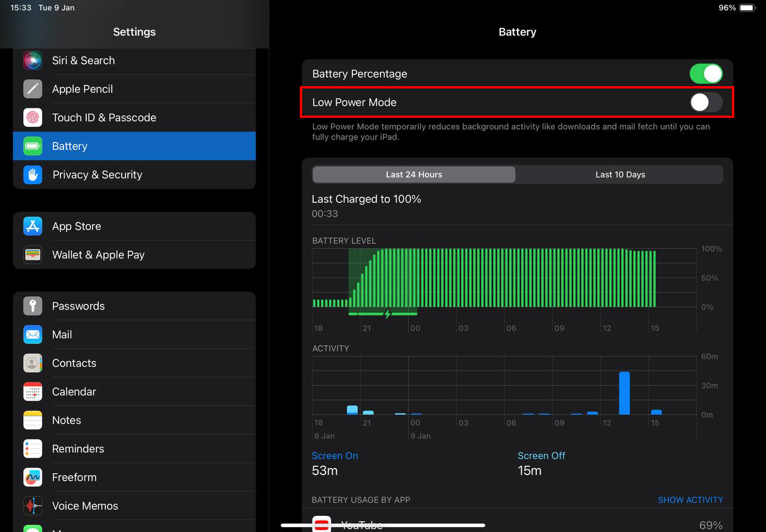
Task: Open Siri & Search settings icon
Action: point(33,60)
